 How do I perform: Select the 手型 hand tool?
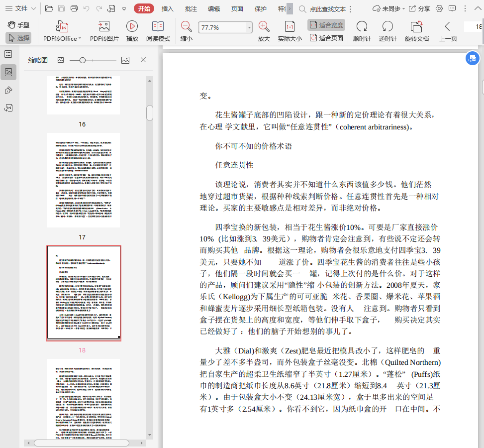(x=18, y=25)
